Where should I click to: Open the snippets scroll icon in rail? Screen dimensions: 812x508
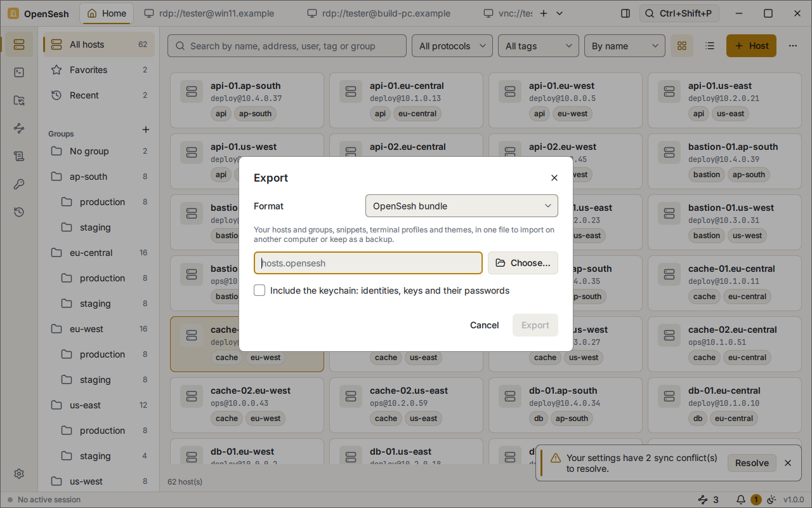19,156
